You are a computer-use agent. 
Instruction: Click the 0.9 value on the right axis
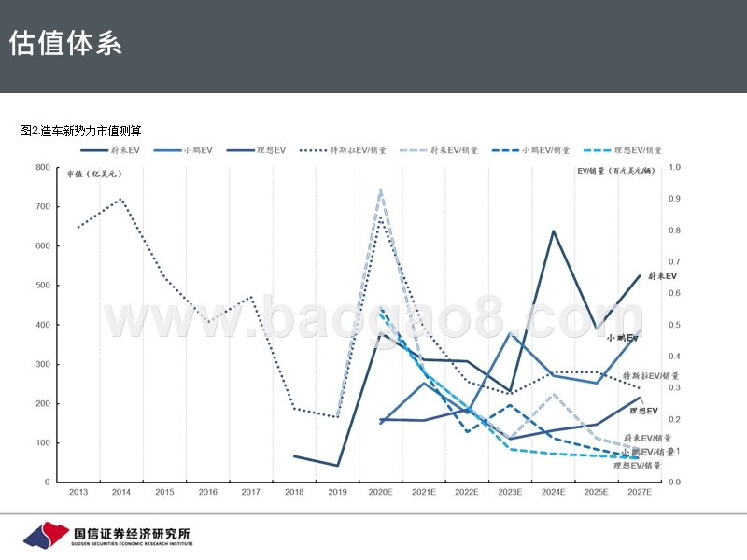[674, 199]
